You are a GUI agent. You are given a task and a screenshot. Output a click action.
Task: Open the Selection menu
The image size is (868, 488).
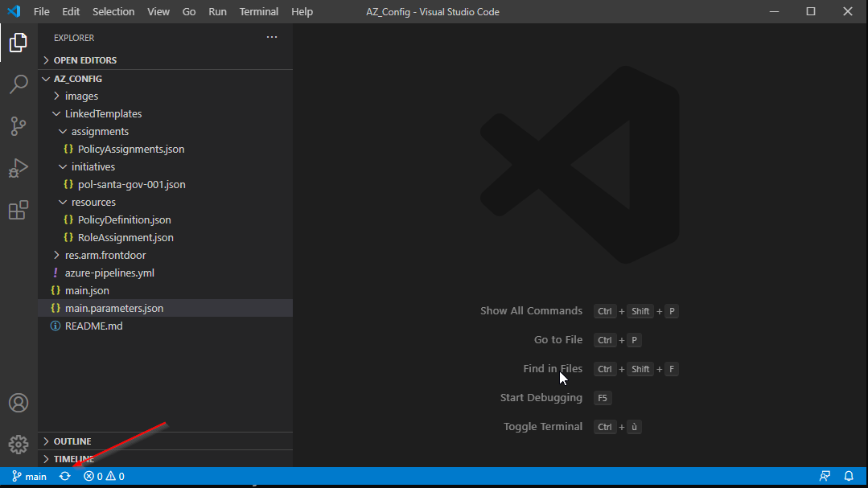(x=113, y=11)
